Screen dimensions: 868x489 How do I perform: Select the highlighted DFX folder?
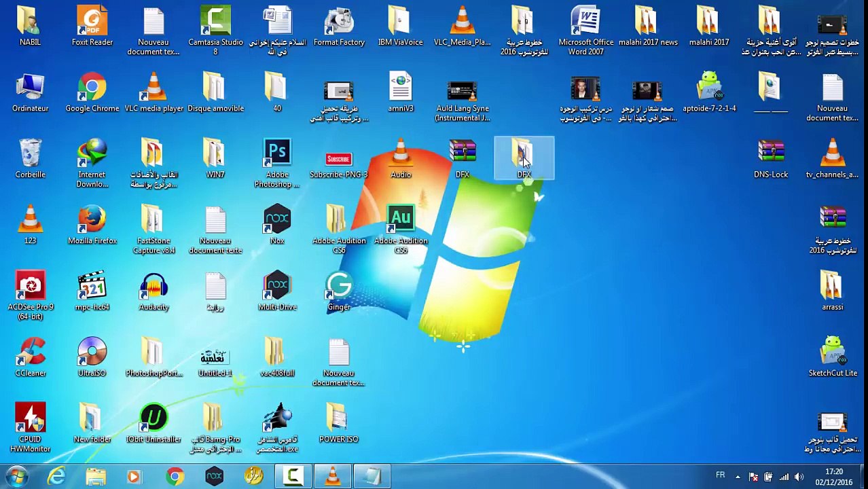pyautogui.click(x=524, y=158)
